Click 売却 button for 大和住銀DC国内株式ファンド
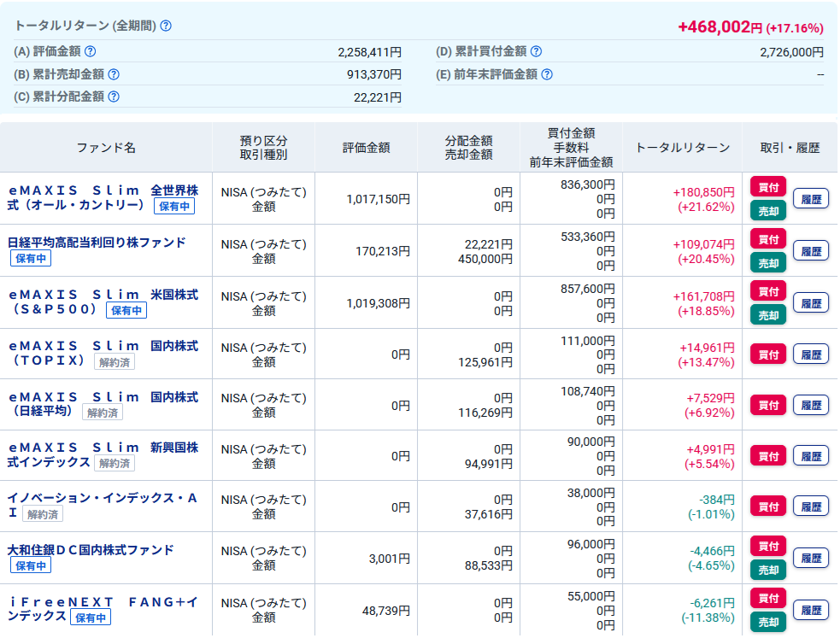840x644 pixels. coord(768,571)
